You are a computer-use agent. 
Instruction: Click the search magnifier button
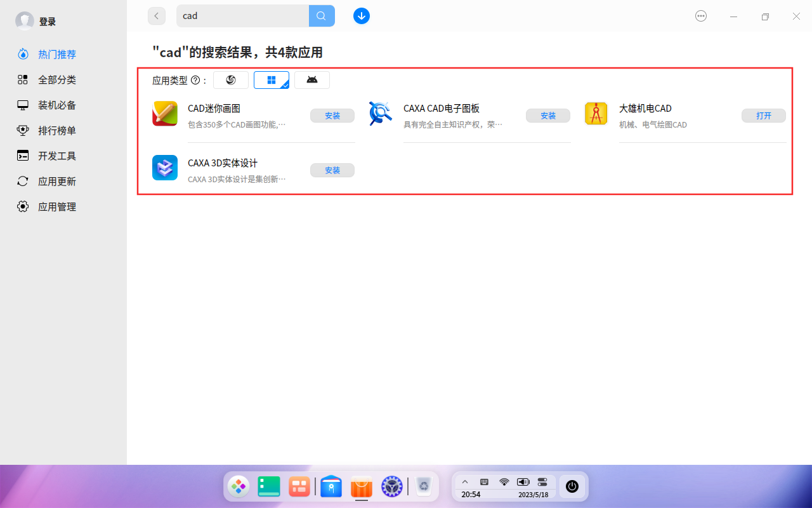tap(321, 15)
